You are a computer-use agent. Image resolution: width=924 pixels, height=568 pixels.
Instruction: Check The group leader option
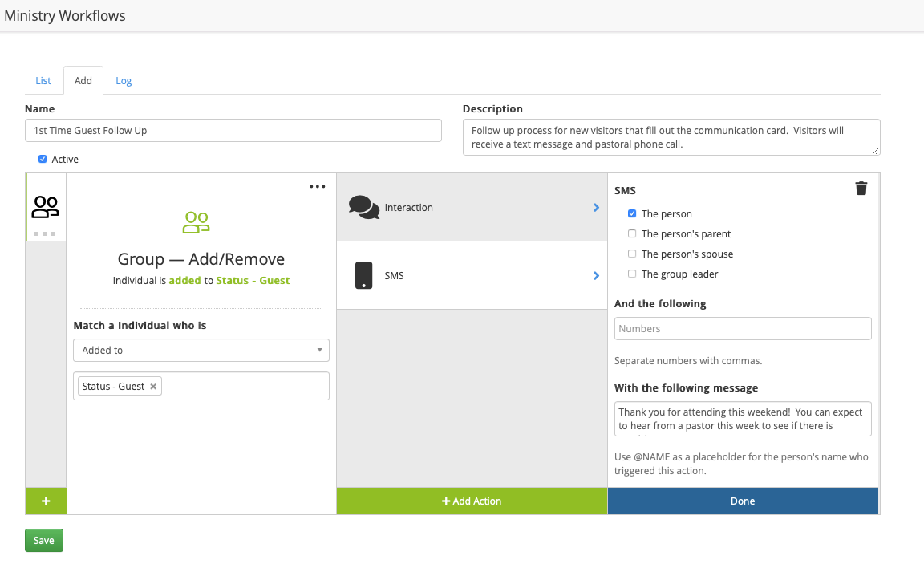tap(632, 274)
